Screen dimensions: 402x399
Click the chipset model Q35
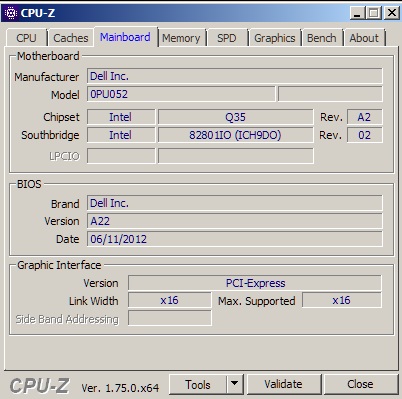tap(235, 117)
